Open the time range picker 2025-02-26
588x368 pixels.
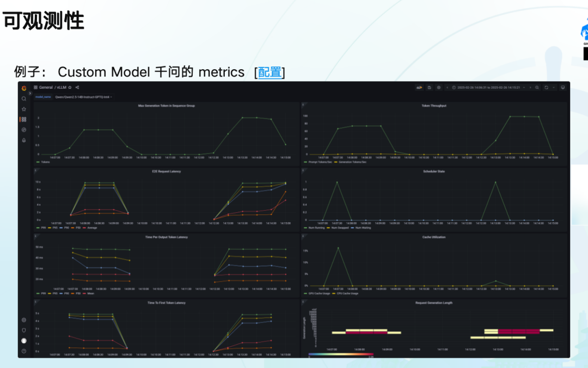488,88
